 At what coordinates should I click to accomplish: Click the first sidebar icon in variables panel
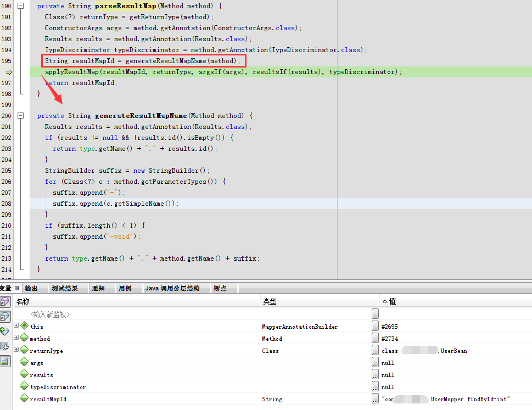click(x=5, y=301)
